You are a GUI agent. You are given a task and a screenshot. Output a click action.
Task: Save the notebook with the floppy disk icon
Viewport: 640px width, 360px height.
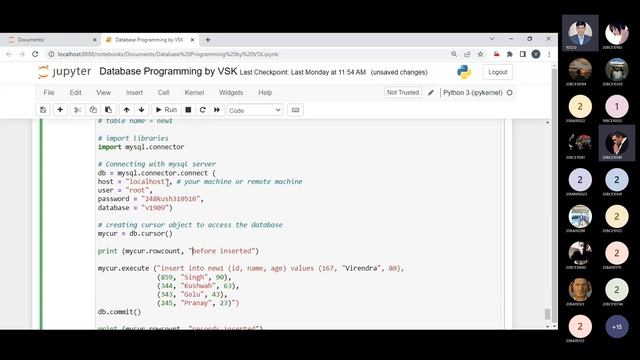43,110
